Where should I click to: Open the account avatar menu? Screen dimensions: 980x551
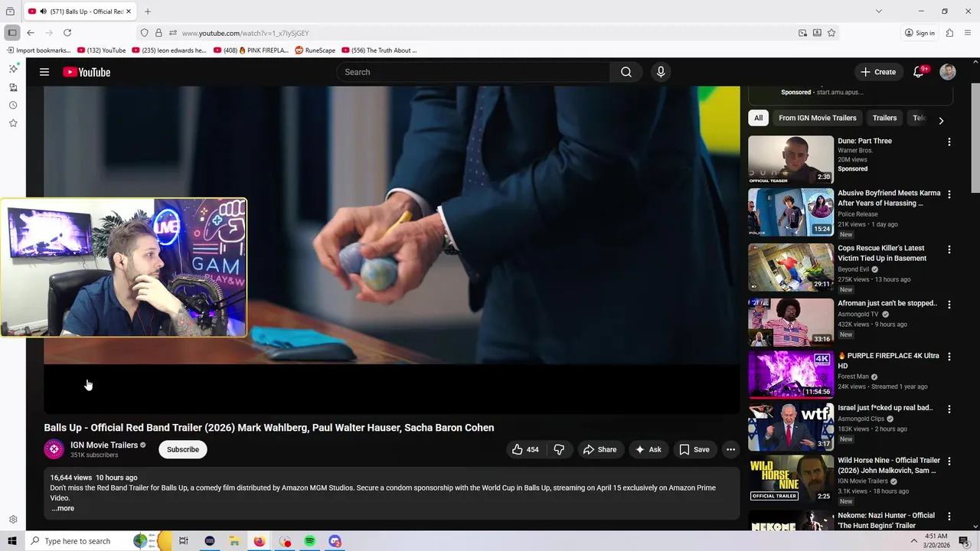point(948,72)
